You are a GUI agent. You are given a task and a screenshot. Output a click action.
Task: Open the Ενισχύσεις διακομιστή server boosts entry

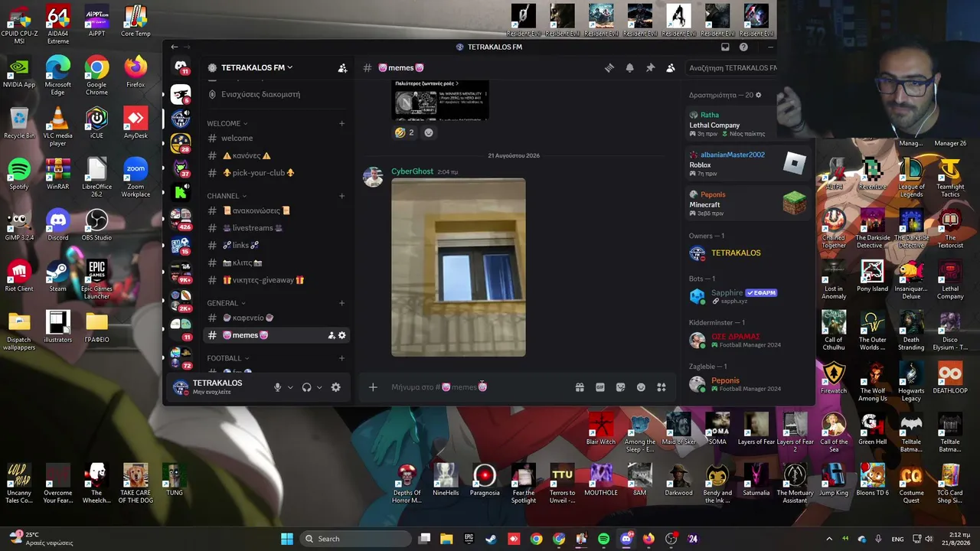(x=276, y=95)
